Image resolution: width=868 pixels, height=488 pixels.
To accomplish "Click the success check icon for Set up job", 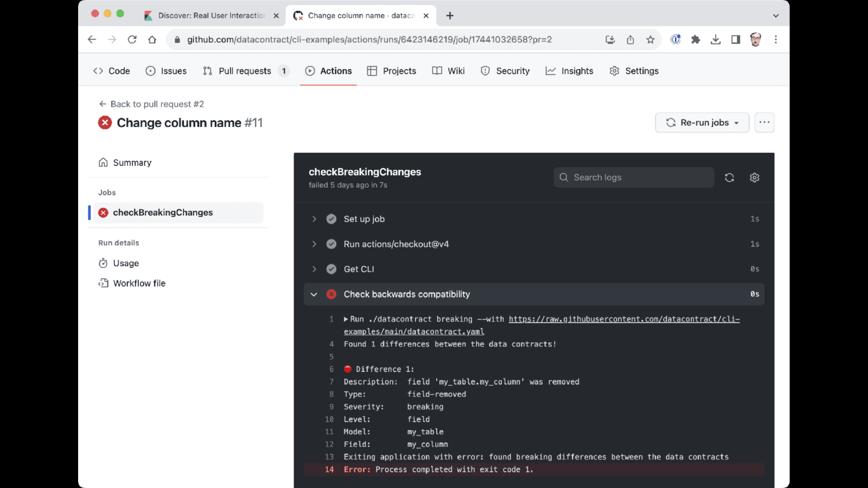I will 331,219.
